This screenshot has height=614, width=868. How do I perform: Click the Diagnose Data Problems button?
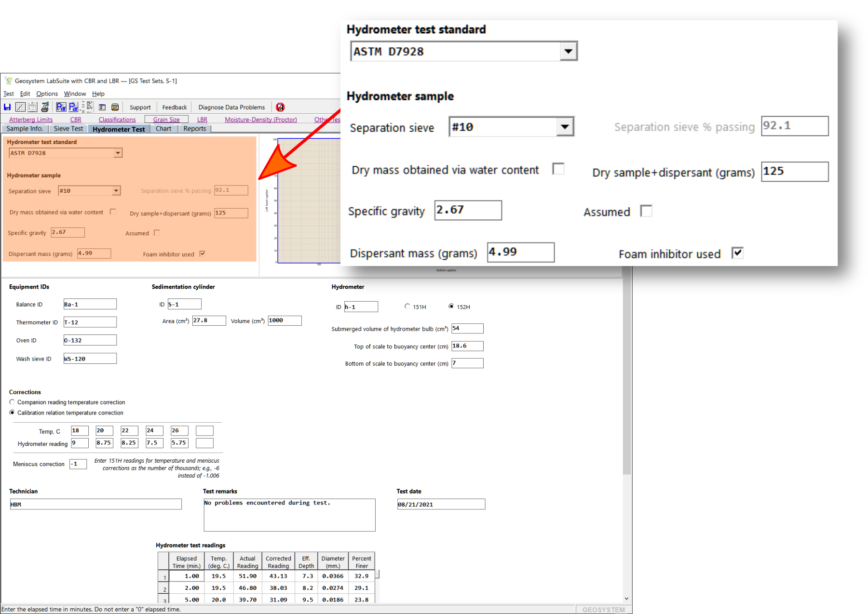[231, 107]
